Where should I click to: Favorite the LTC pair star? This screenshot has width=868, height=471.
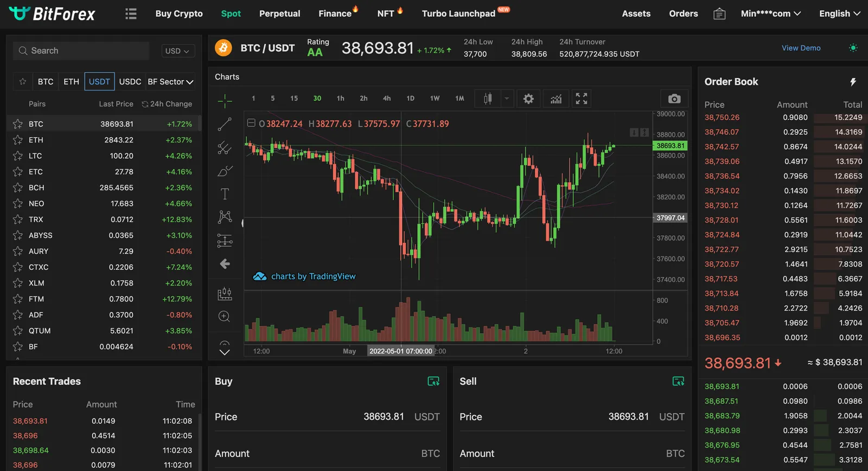click(18, 156)
